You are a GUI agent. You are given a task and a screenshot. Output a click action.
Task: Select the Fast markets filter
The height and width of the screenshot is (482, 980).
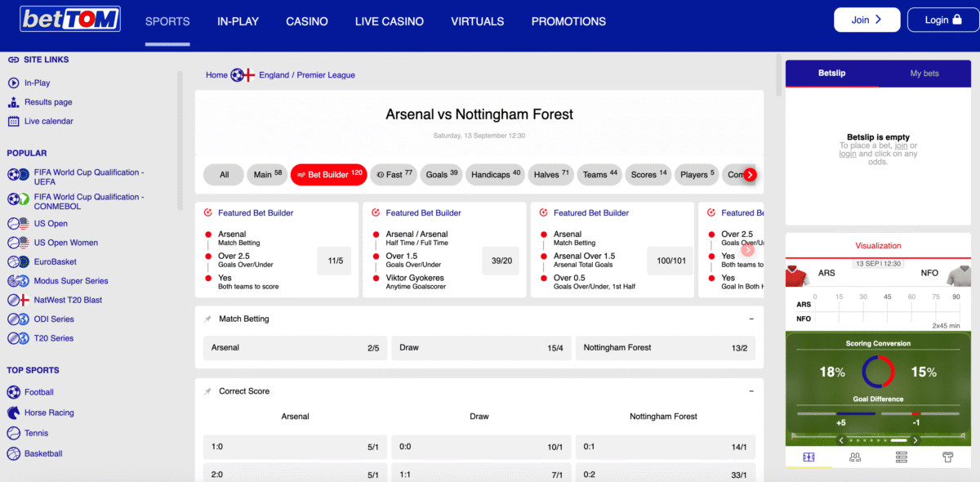point(394,175)
